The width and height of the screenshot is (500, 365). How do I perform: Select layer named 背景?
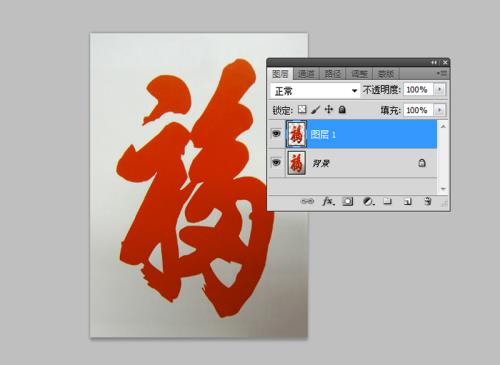pos(321,163)
